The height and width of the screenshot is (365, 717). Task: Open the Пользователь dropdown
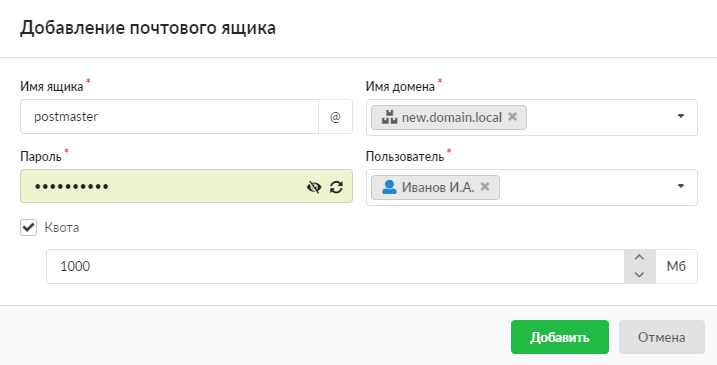coord(680,186)
